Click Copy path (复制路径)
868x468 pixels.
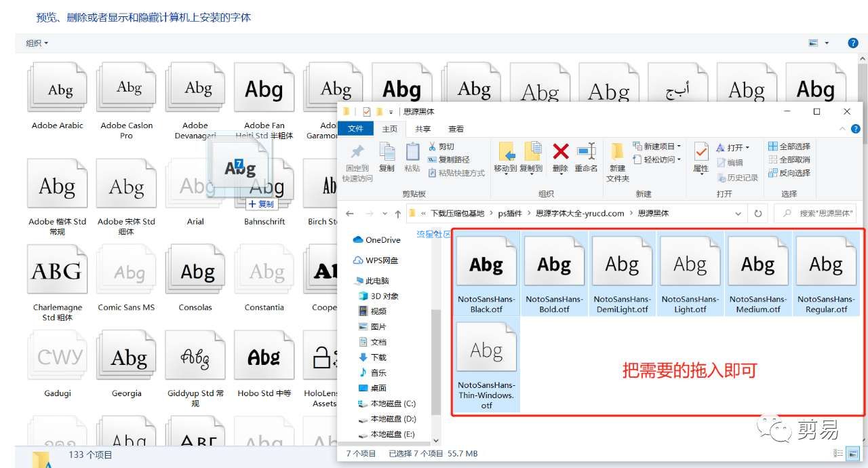[x=449, y=159]
